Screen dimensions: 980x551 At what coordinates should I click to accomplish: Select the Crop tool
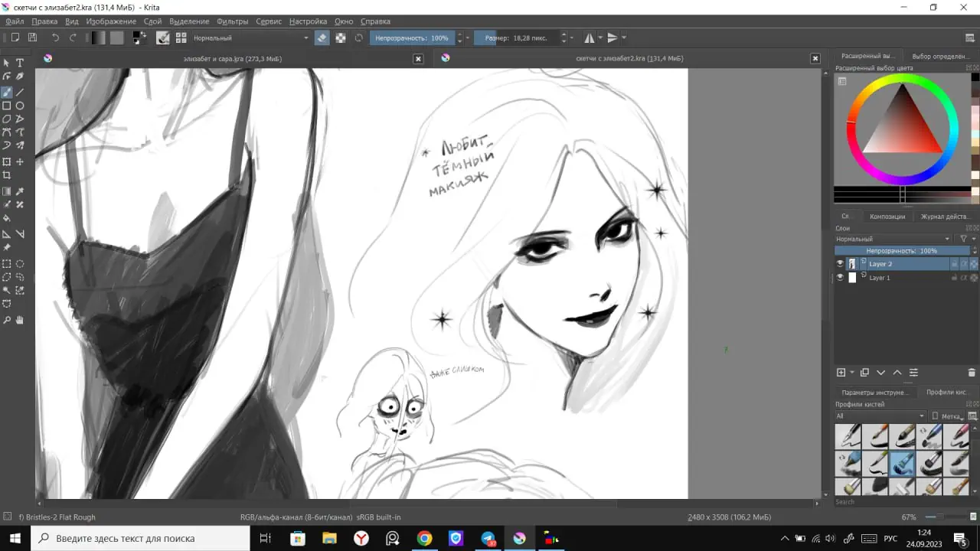(7, 175)
